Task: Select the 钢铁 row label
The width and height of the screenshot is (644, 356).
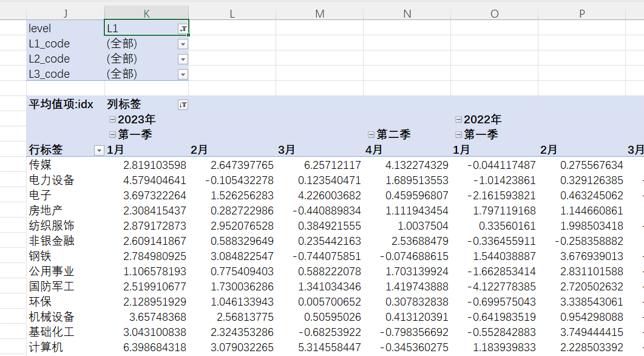Action: (66, 256)
